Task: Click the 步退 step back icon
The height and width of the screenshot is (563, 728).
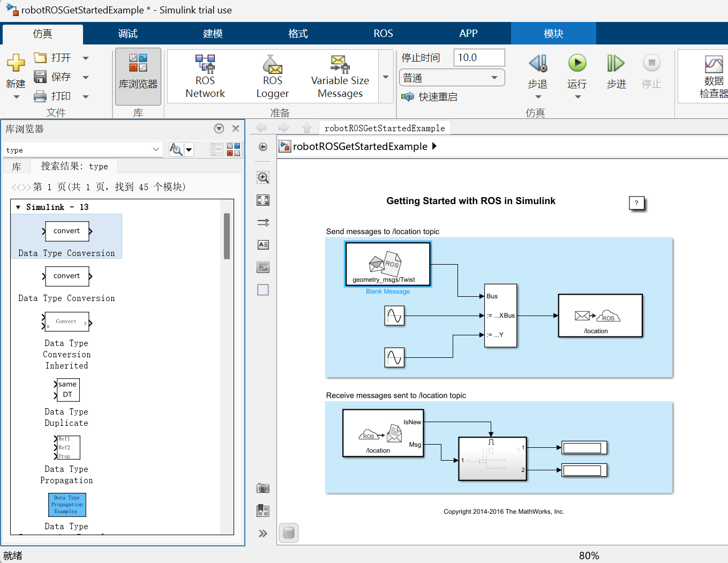Action: coord(538,63)
